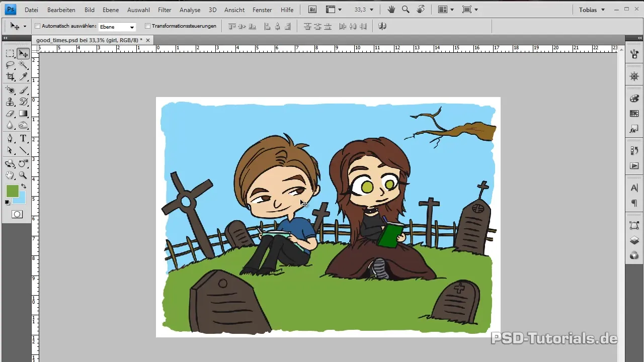Screen dimensions: 644x362
Task: Open the Bearbeiten menu
Action: pyautogui.click(x=61, y=10)
